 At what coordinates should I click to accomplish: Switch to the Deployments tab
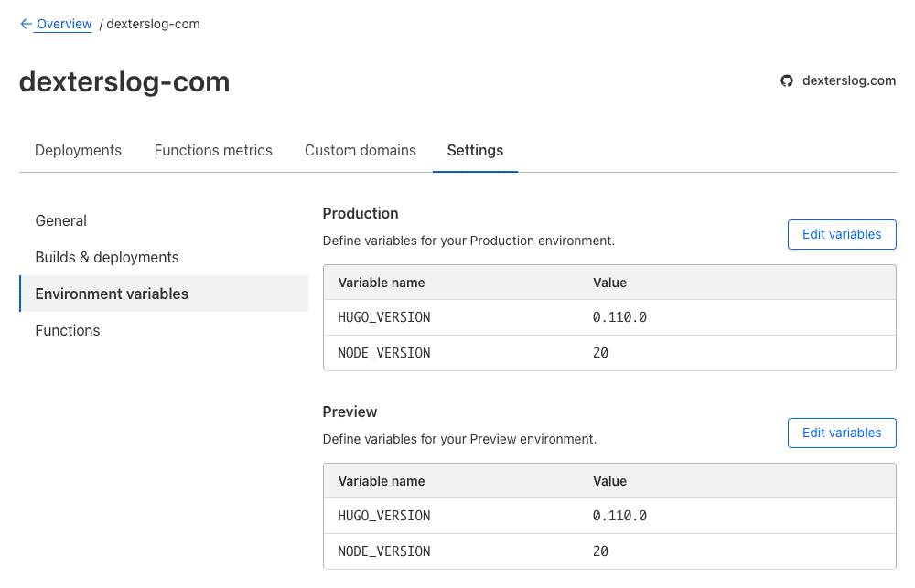coord(78,150)
